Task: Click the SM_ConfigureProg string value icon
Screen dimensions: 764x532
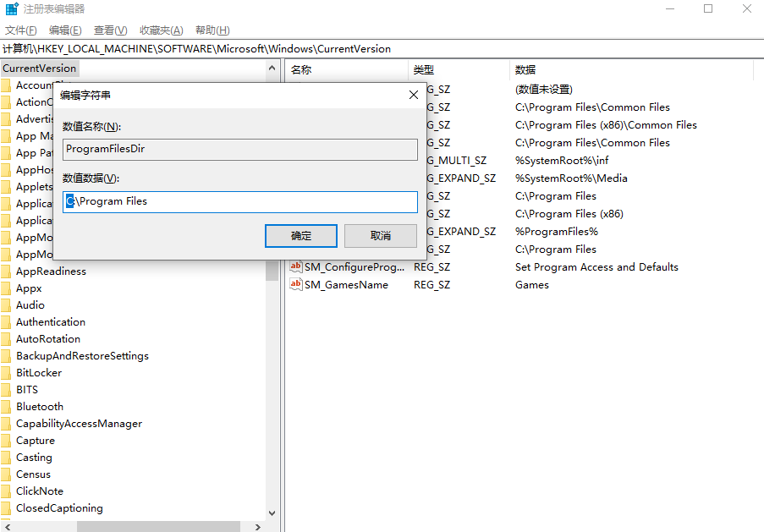Action: (295, 267)
